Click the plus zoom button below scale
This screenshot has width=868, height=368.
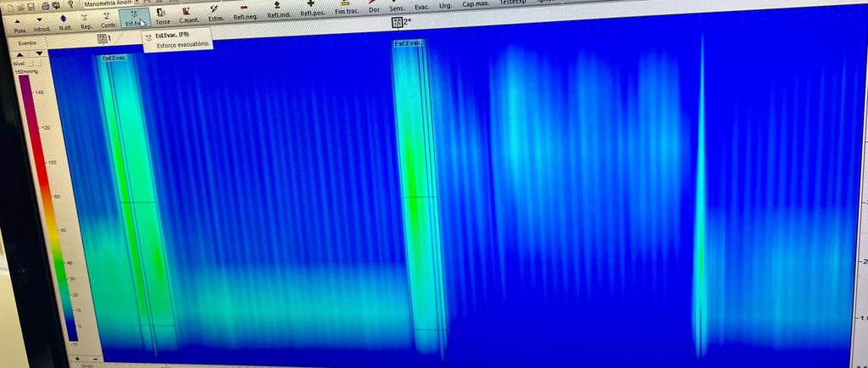[76, 359]
